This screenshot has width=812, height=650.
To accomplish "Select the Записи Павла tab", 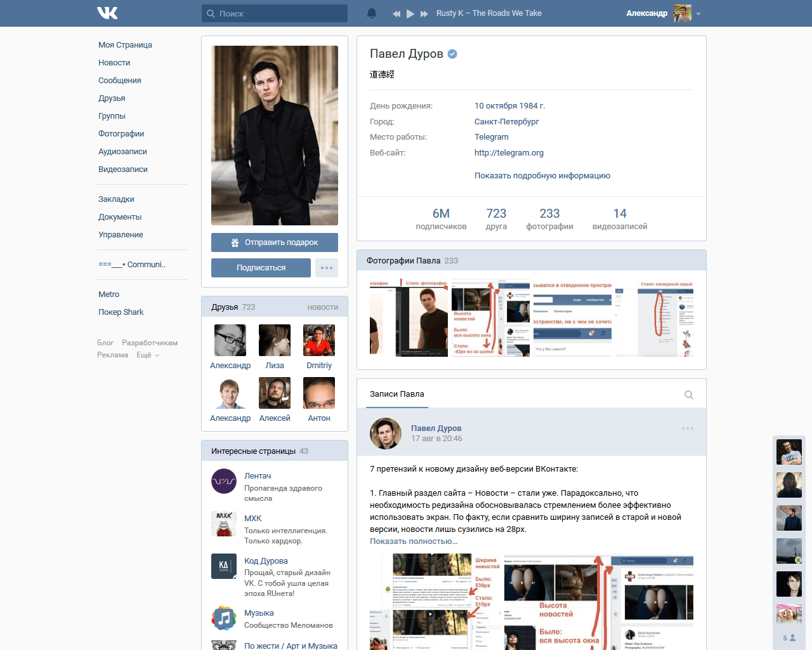I will point(397,394).
